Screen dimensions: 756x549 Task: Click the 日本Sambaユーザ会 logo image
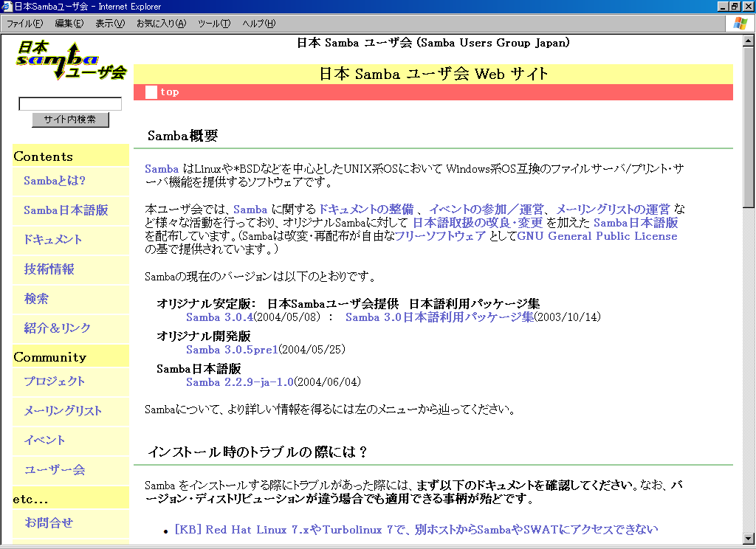click(x=71, y=61)
